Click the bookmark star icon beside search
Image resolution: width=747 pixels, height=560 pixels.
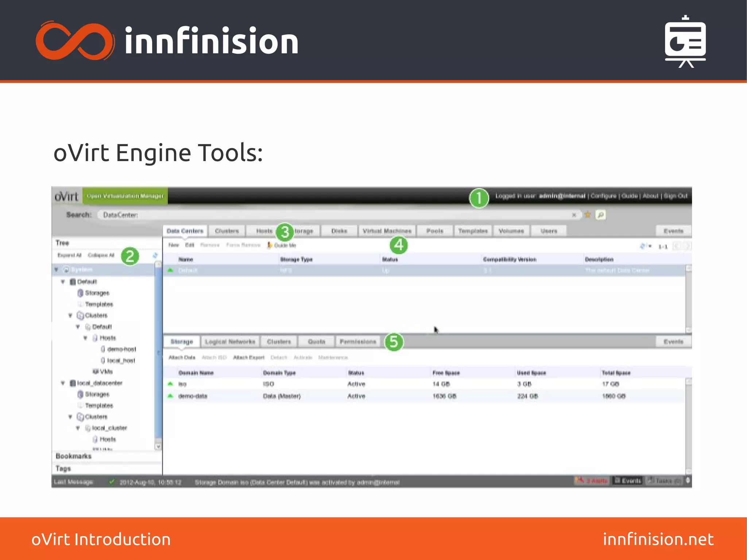click(587, 215)
